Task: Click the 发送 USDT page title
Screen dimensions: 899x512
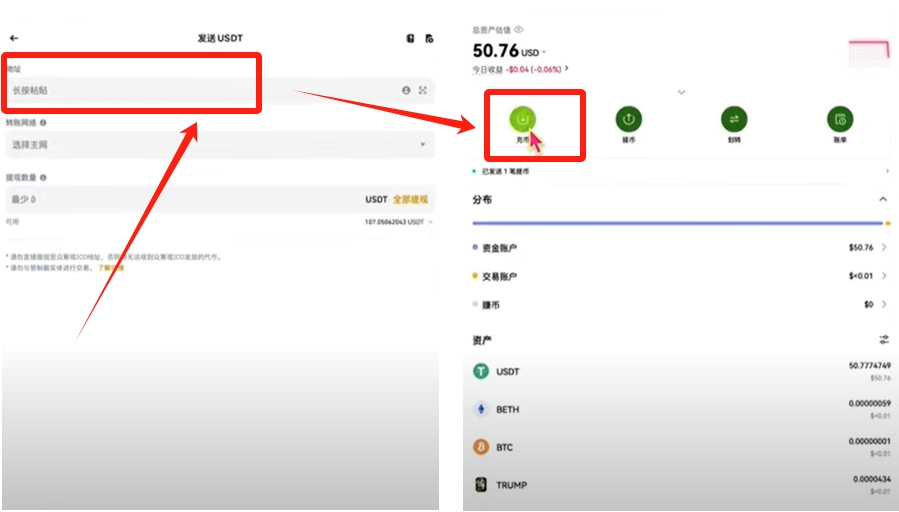Action: point(220,38)
